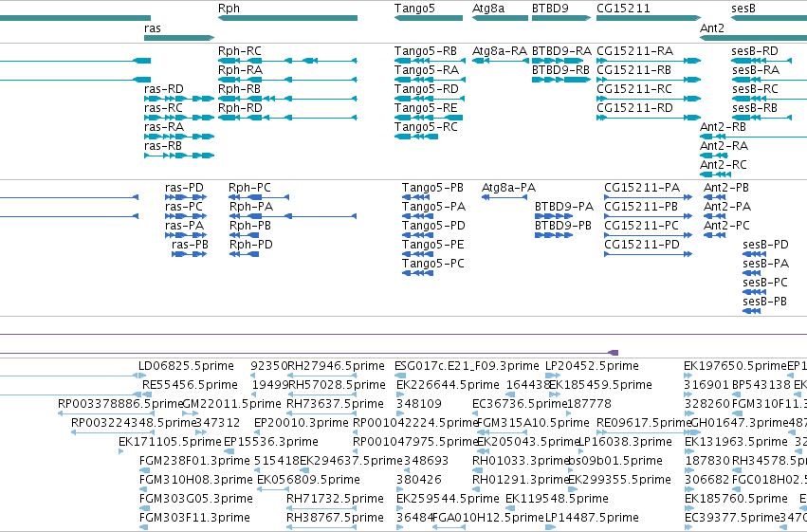
Task: Click transcript BTBD9-RB
Action: coord(561,80)
